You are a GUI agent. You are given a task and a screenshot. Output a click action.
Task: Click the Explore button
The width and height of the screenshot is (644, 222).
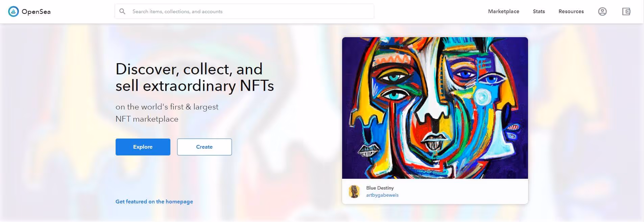click(x=143, y=147)
